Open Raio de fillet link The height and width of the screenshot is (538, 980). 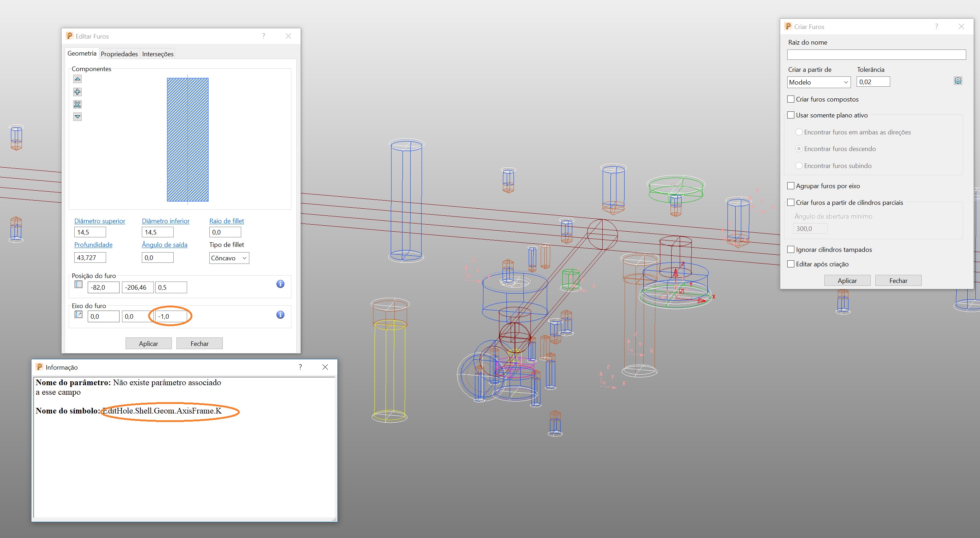point(227,221)
